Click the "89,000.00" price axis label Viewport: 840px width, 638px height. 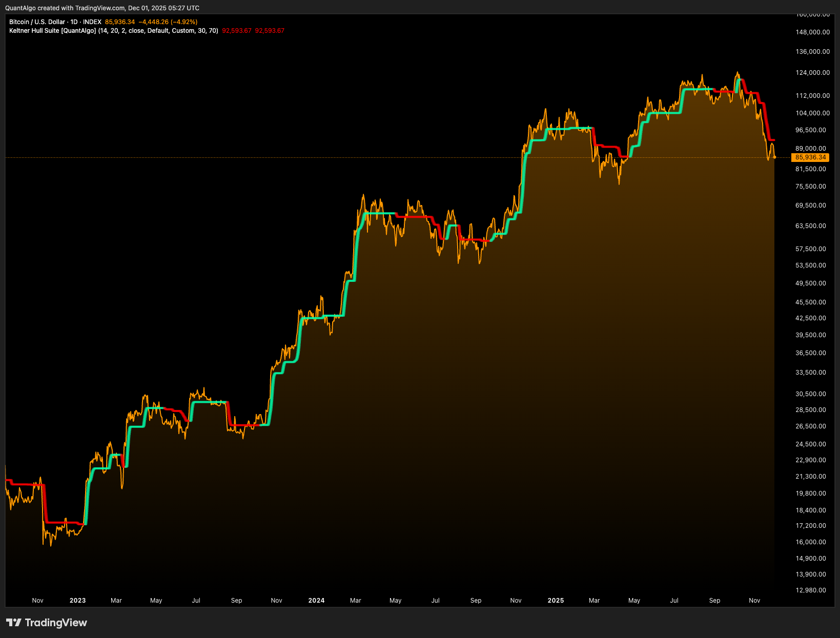811,149
